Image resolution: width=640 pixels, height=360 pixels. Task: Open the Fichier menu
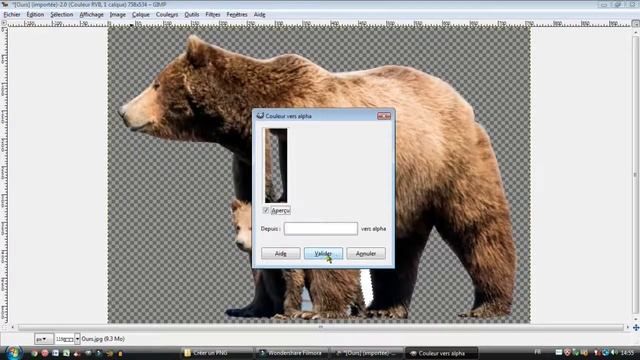pos(12,14)
